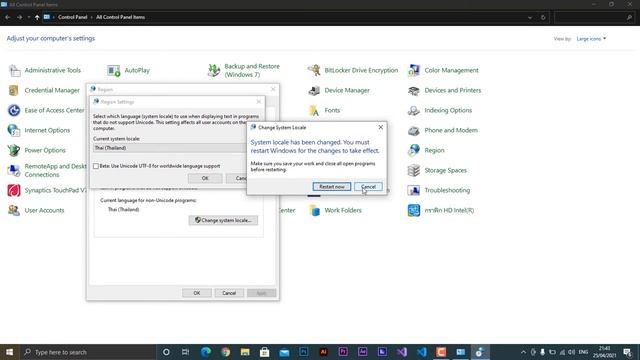640x360 pixels.
Task: Click OK in the Region Settings dialog
Action: [205, 178]
